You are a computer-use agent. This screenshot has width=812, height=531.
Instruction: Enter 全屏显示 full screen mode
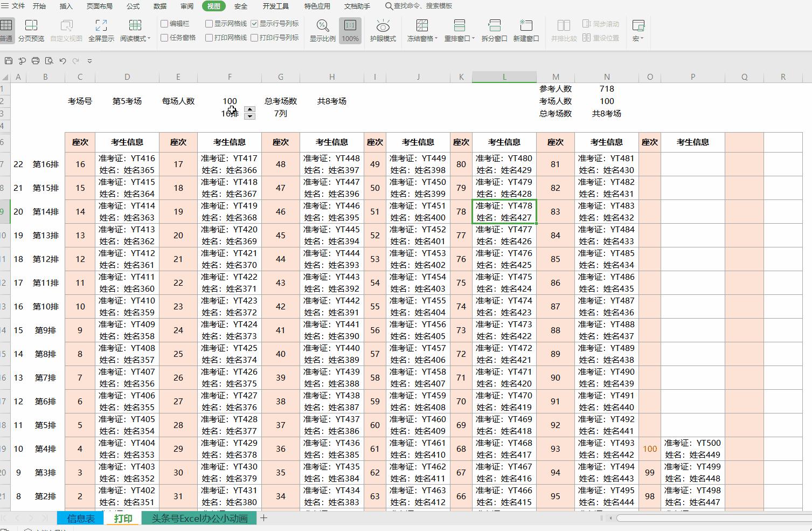tap(101, 30)
